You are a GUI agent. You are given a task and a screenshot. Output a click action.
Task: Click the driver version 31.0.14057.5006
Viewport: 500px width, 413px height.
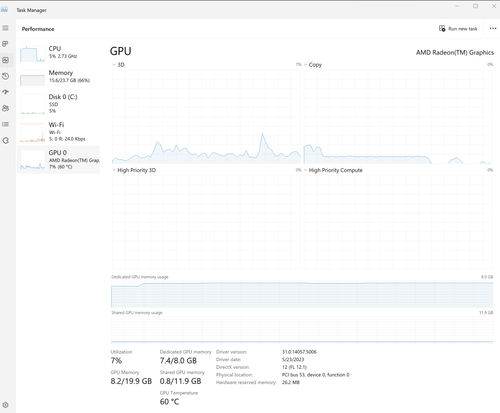pyautogui.click(x=299, y=352)
